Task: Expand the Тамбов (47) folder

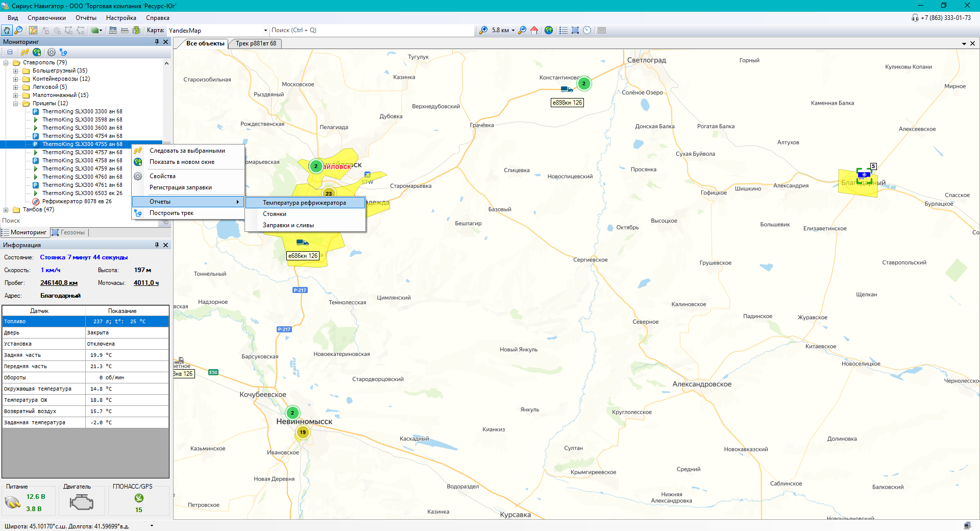Action: 6,210
